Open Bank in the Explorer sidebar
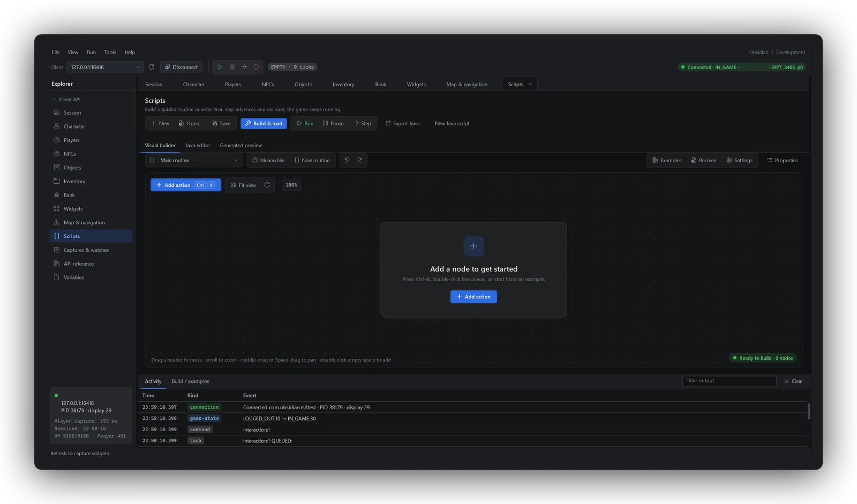Screen dimensions: 857x504 click(x=91, y=195)
